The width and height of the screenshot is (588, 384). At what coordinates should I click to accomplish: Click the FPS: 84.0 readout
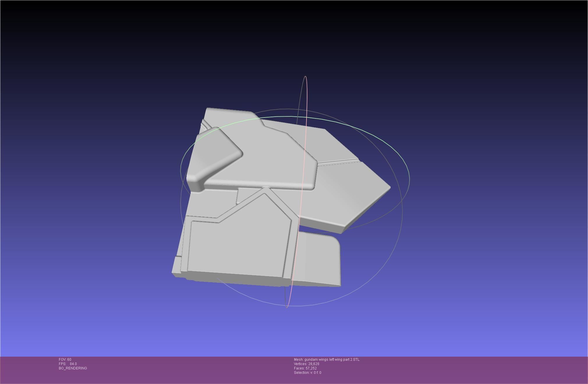coord(68,364)
